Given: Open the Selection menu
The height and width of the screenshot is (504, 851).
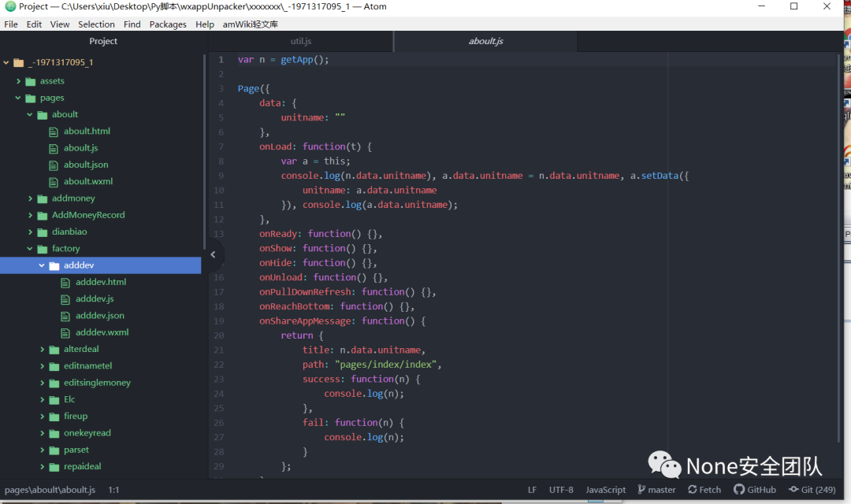Looking at the screenshot, I should pos(96,24).
